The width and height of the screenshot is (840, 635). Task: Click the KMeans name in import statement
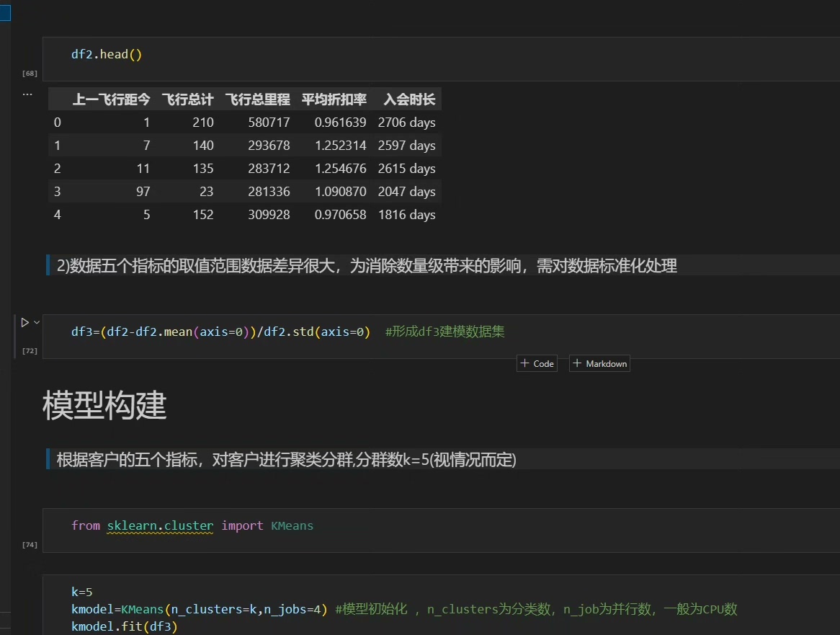[x=292, y=525]
